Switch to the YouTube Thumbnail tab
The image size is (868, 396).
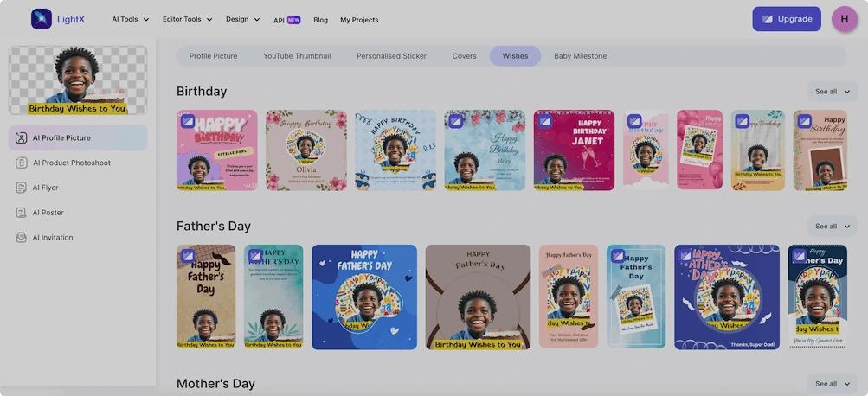pos(297,56)
